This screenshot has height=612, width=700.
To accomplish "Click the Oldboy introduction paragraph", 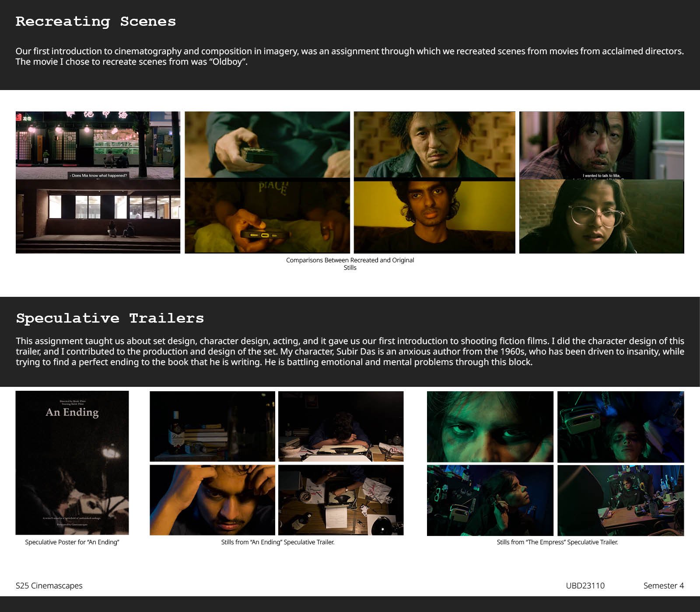I will pyautogui.click(x=350, y=56).
